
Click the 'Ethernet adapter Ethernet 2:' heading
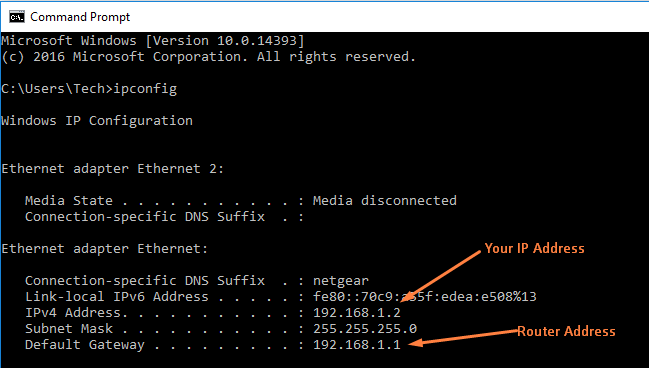113,169
